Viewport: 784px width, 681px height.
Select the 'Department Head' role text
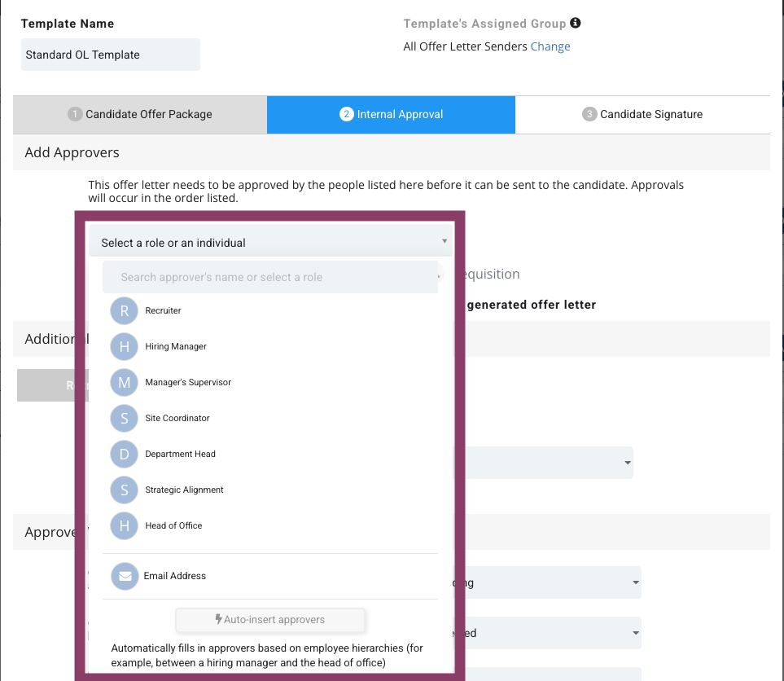click(180, 455)
